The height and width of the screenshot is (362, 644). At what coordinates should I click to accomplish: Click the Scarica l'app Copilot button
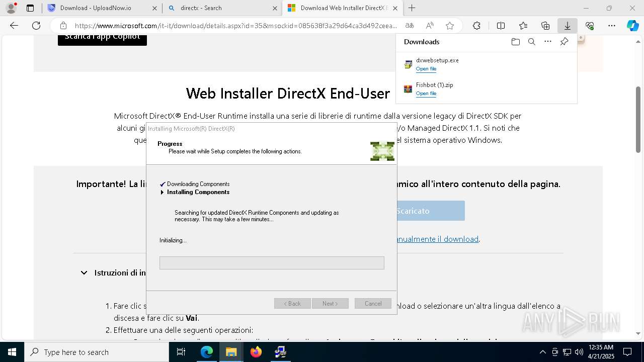(102, 38)
